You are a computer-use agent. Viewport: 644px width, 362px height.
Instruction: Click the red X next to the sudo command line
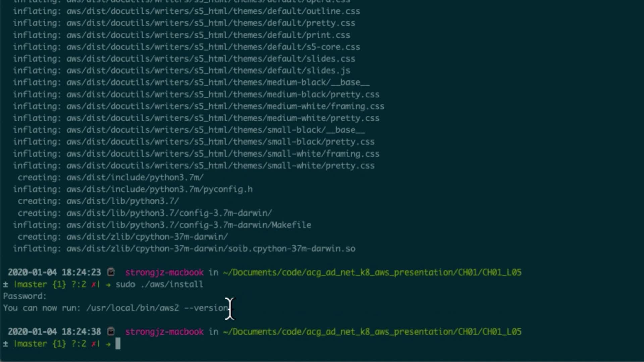coord(94,284)
